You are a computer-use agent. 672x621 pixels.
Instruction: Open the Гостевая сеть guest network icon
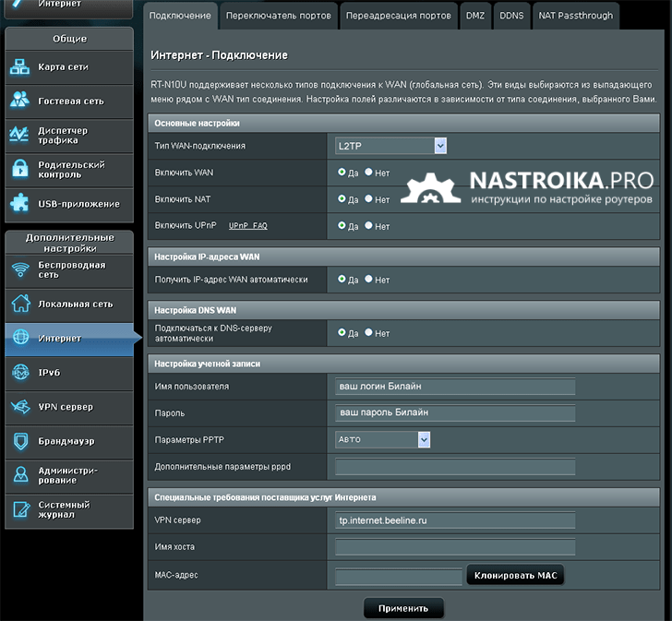tap(19, 100)
